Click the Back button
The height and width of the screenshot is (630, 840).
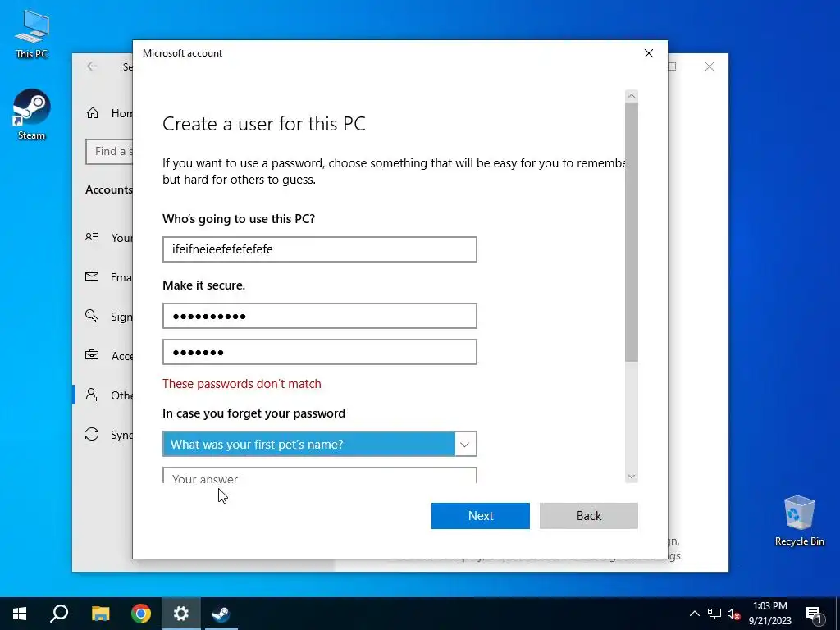pyautogui.click(x=589, y=515)
